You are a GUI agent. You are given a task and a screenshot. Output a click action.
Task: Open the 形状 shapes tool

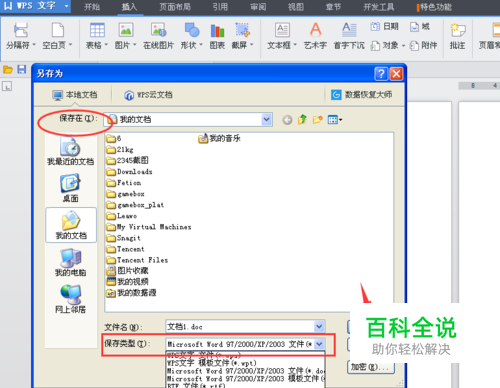point(192,30)
